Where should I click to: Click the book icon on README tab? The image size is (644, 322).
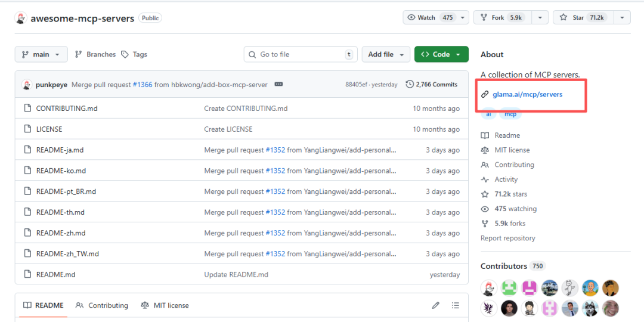click(27, 305)
